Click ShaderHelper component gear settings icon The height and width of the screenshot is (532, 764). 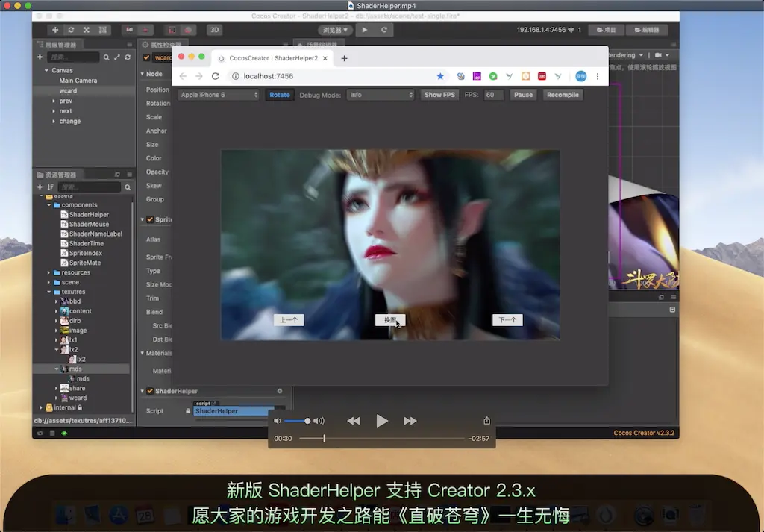(280, 391)
